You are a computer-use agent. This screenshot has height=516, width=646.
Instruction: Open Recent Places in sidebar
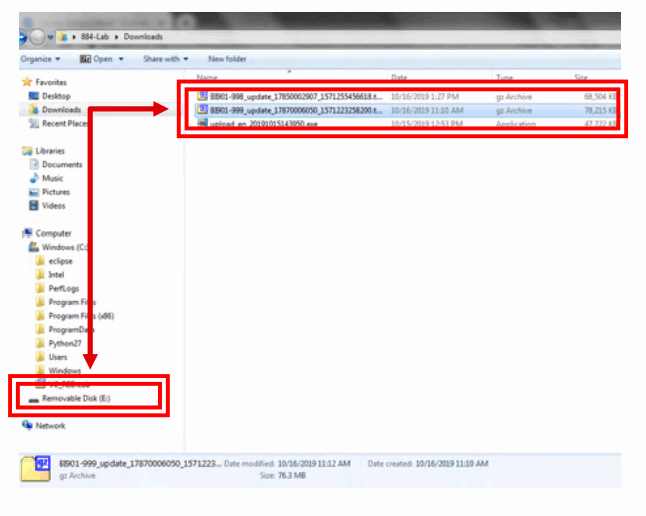click(x=65, y=123)
